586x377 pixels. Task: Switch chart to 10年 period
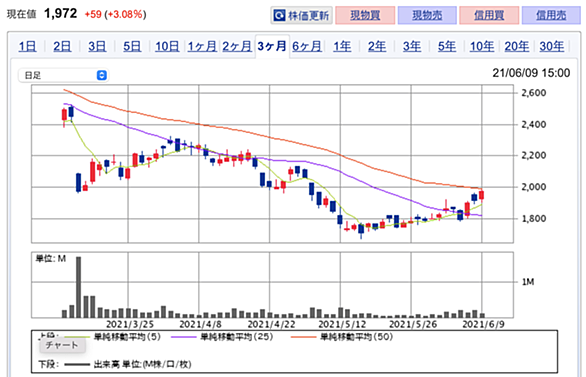click(482, 47)
